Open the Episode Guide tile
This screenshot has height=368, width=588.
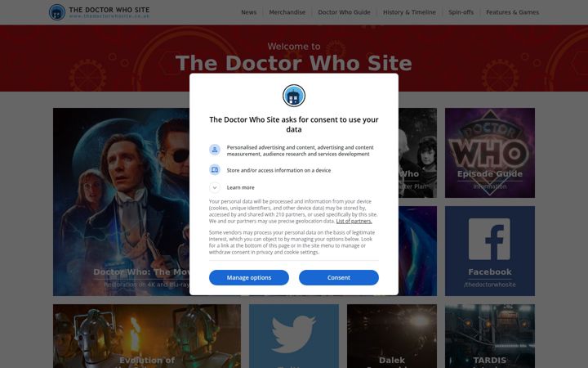tap(490, 153)
